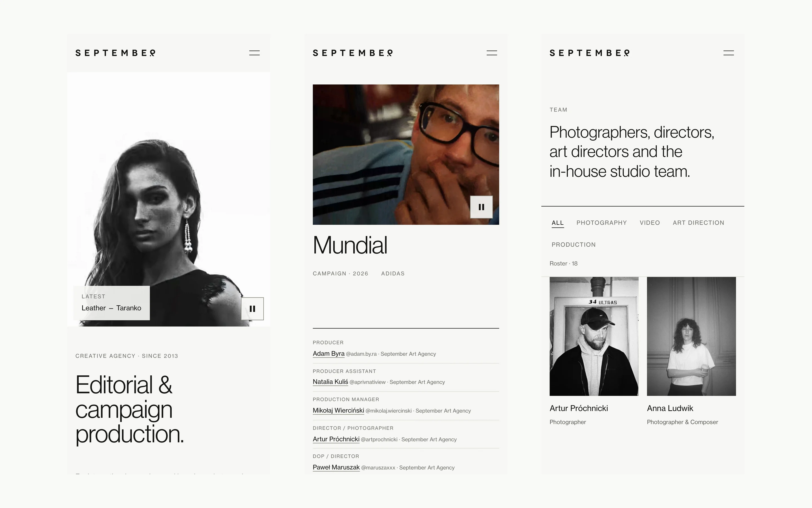Click September logo in middle panel
Viewport: 812px width, 508px height.
pos(353,53)
